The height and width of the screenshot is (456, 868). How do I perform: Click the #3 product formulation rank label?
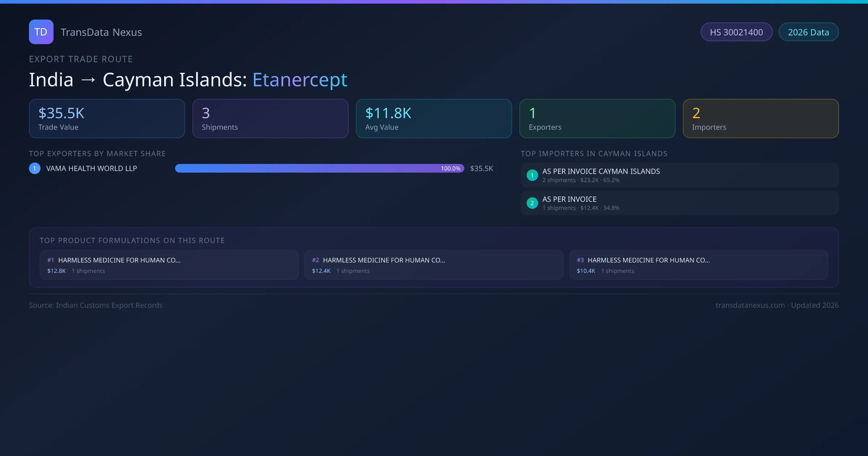click(580, 260)
